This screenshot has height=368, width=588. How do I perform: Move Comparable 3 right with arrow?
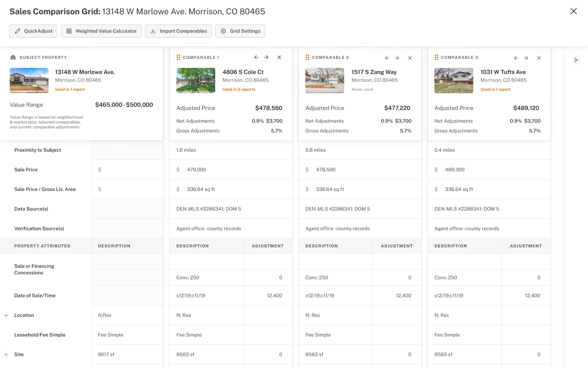tap(526, 58)
